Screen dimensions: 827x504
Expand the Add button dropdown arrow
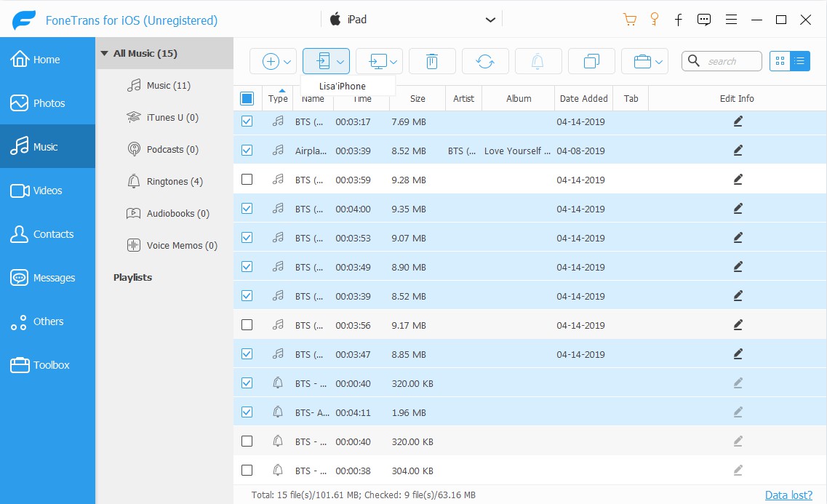click(287, 63)
